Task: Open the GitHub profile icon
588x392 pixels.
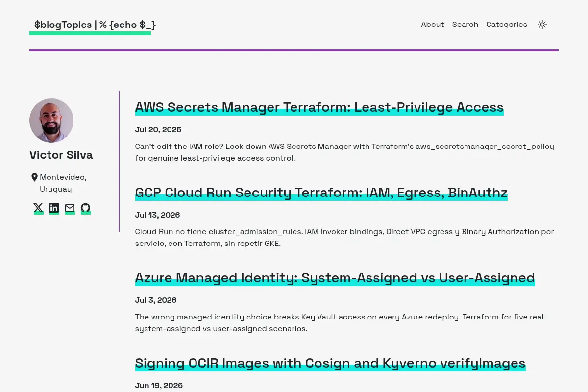Action: [86, 208]
